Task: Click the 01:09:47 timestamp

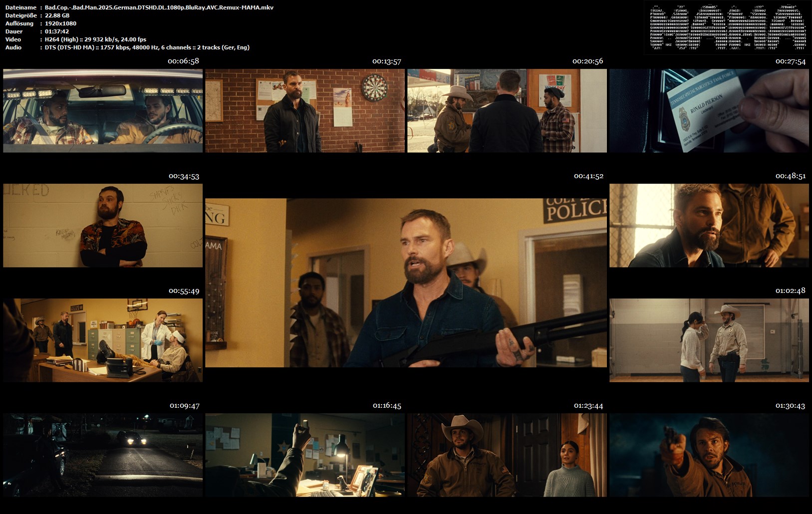Action: click(x=184, y=406)
